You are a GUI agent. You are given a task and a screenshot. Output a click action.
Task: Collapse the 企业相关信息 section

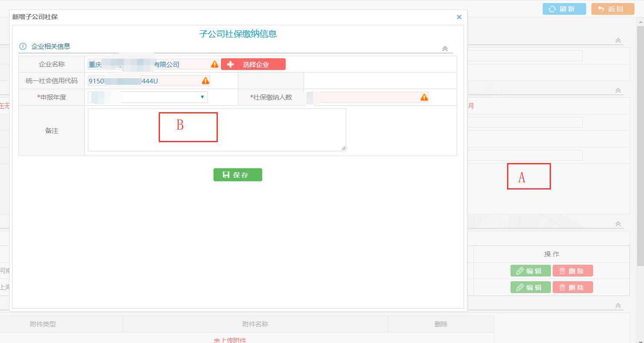coord(445,49)
